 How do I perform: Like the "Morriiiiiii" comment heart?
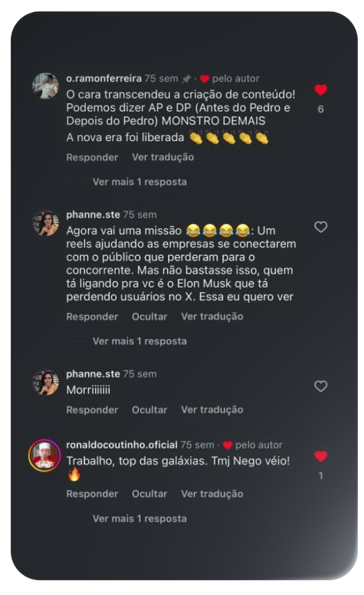(x=320, y=386)
